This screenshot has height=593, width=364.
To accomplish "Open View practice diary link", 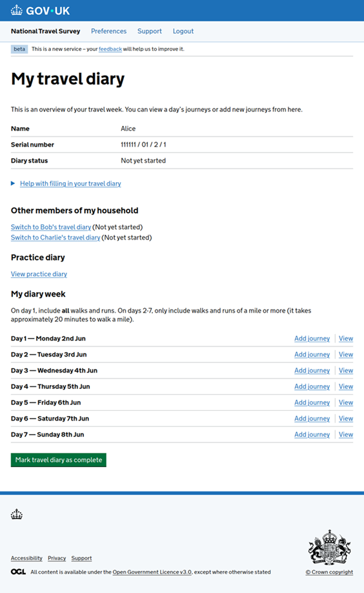I will (x=39, y=274).
